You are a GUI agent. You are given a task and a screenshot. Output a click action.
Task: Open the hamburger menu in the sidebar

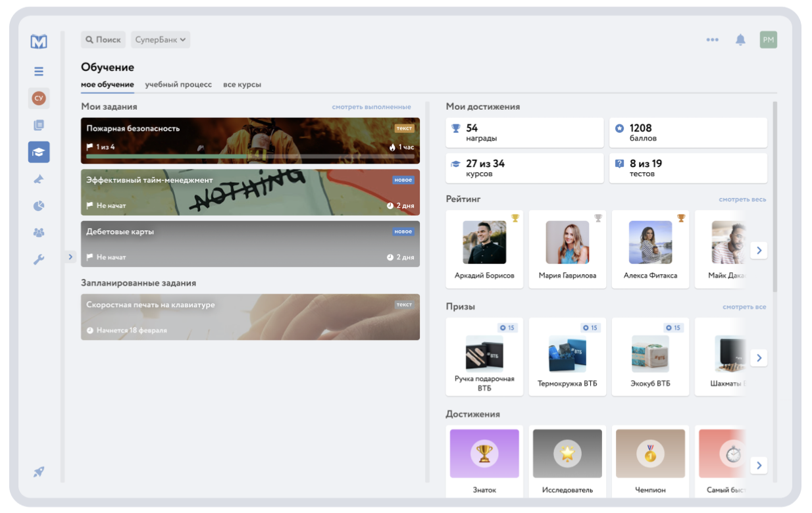pyautogui.click(x=39, y=72)
